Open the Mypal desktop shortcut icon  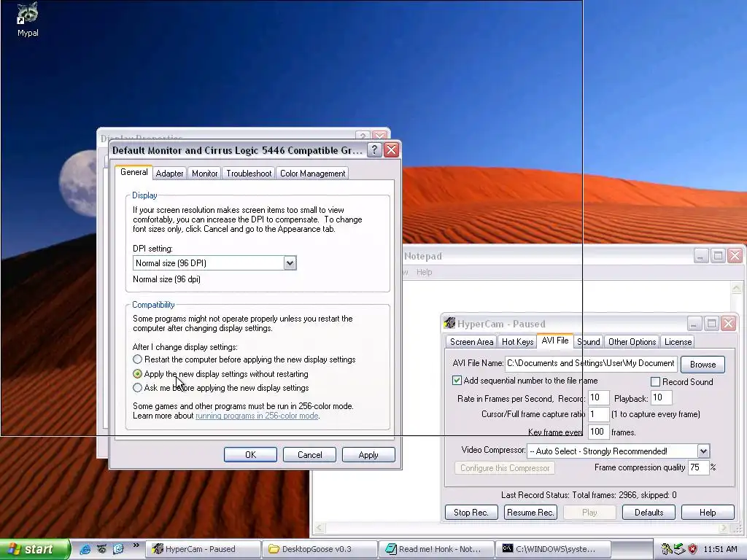tap(28, 19)
